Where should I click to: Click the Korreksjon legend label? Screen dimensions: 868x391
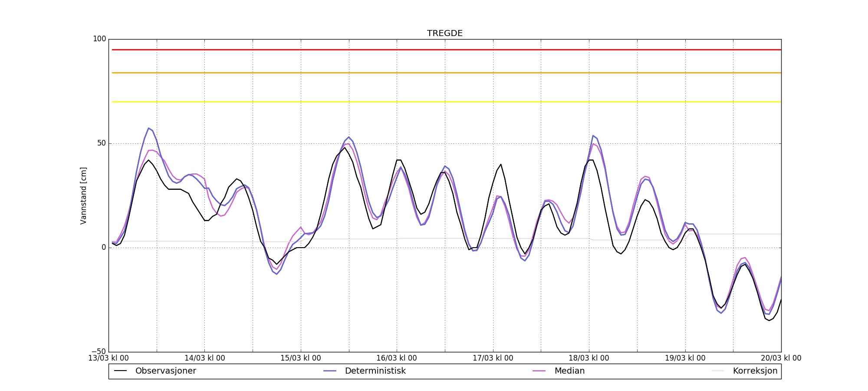tap(755, 371)
